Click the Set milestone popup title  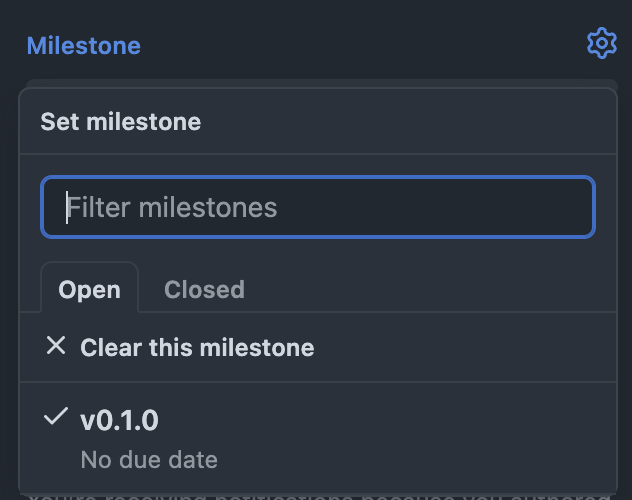click(x=120, y=122)
